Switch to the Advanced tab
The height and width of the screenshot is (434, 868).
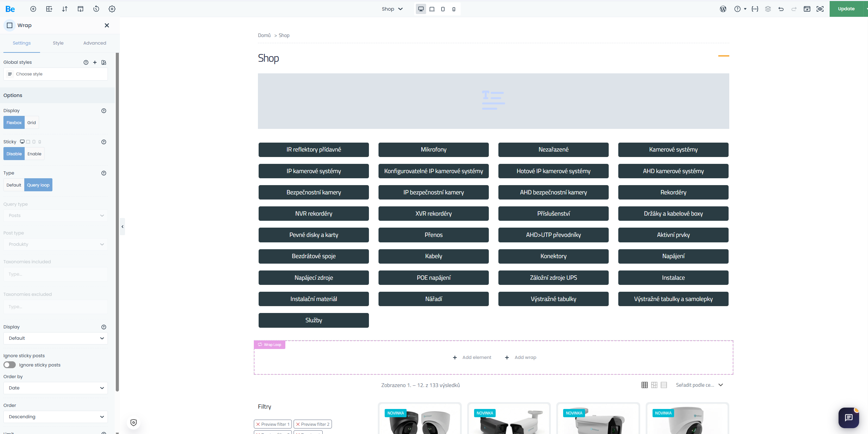95,43
